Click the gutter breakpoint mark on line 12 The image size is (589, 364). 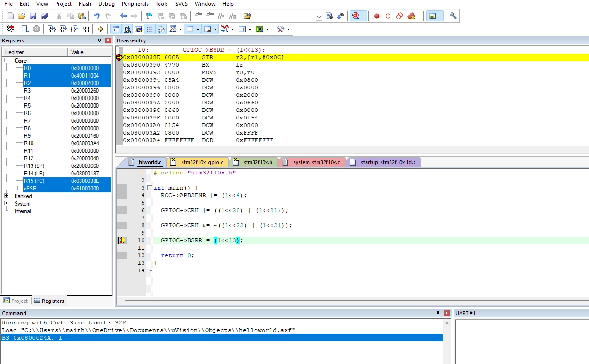(122, 255)
